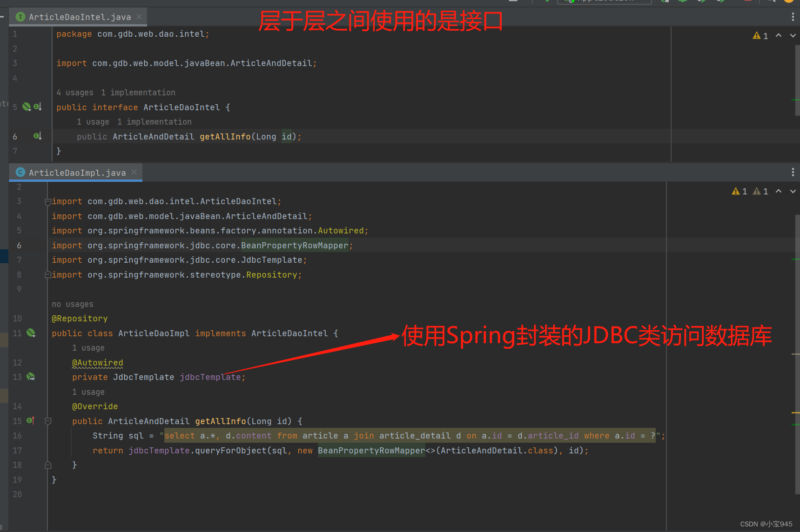This screenshot has width=800, height=532.
Task: Click the implemented-by gutter icon on line 5
Action: pyautogui.click(x=38, y=107)
